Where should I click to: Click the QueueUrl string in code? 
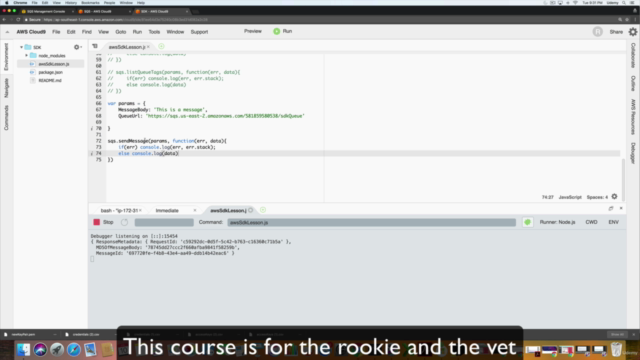pos(225,116)
